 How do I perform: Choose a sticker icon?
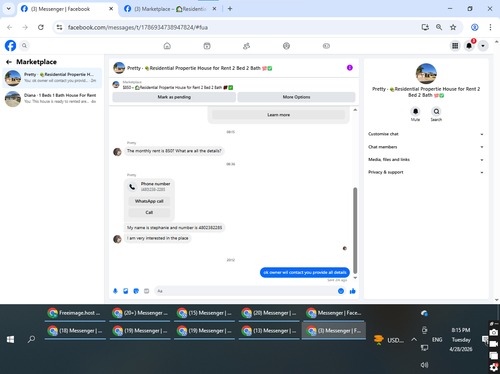[x=136, y=291]
